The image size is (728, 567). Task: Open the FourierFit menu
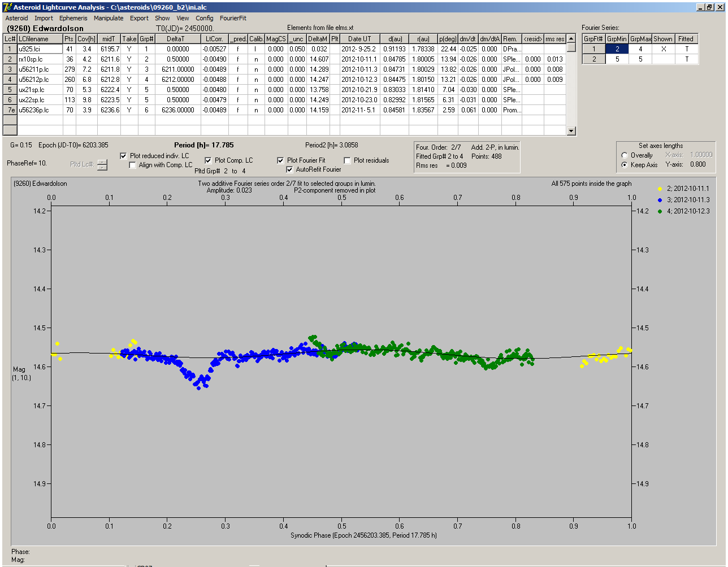tap(233, 18)
